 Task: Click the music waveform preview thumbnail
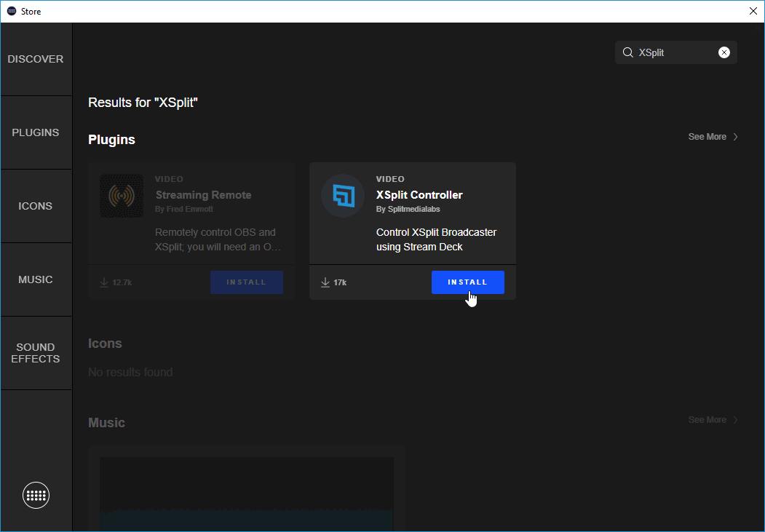tap(246, 493)
